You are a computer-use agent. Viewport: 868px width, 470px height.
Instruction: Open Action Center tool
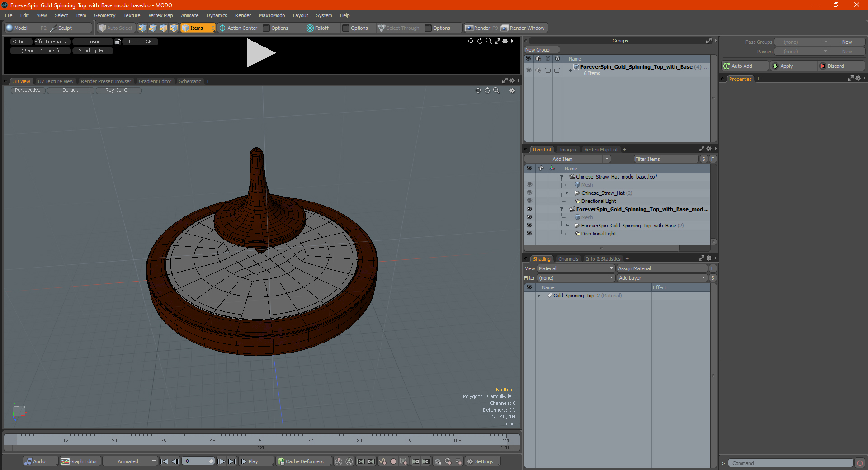click(238, 28)
